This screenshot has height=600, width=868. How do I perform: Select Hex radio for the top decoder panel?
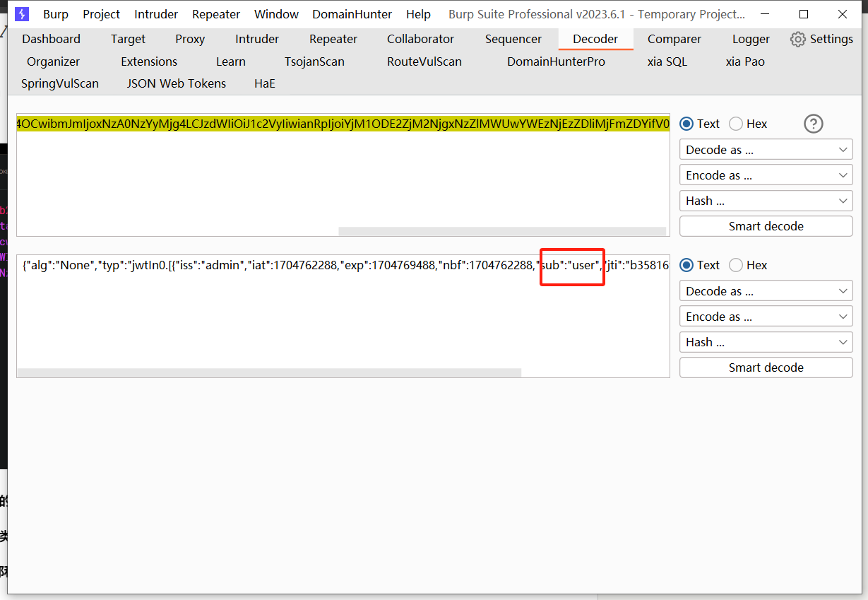736,124
